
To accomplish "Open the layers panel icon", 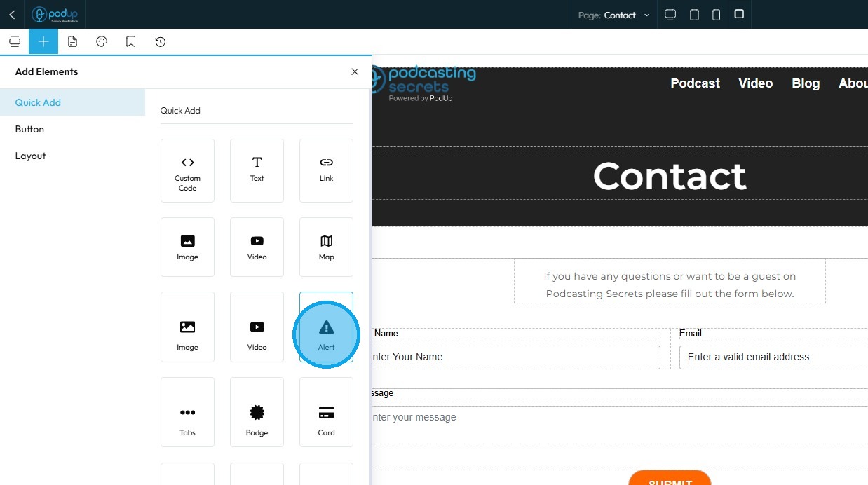I will tap(15, 42).
